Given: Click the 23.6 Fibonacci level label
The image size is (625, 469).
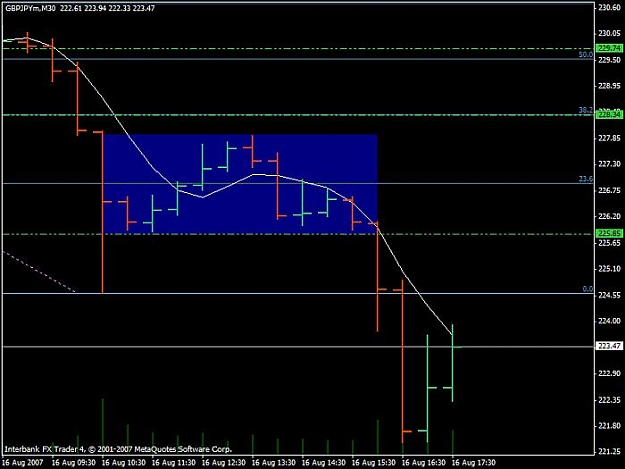Looking at the screenshot, I should [x=586, y=179].
